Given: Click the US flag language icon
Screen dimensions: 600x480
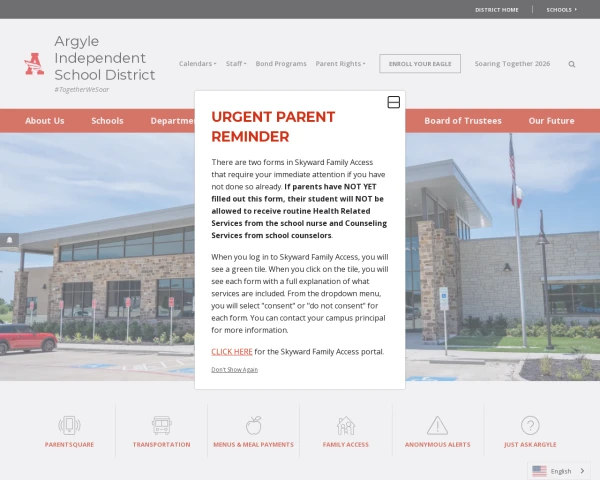Looking at the screenshot, I should click(x=539, y=471).
